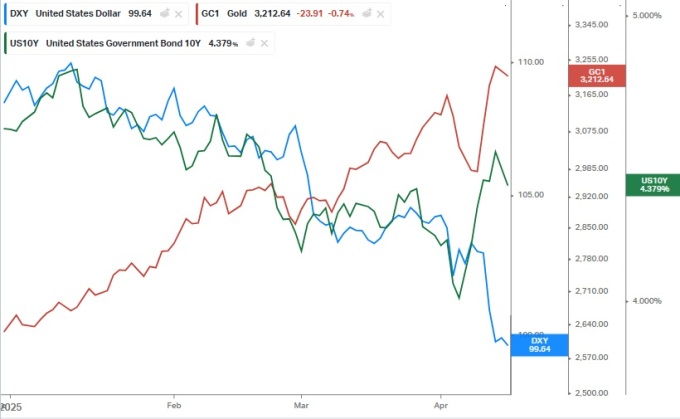
Task: Click the green US10Y 4.379% axis tag
Action: [x=652, y=184]
